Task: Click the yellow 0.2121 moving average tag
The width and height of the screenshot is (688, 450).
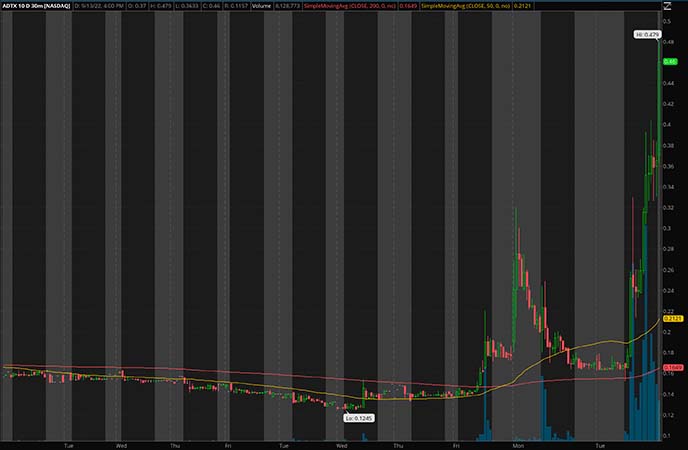Action: click(673, 318)
